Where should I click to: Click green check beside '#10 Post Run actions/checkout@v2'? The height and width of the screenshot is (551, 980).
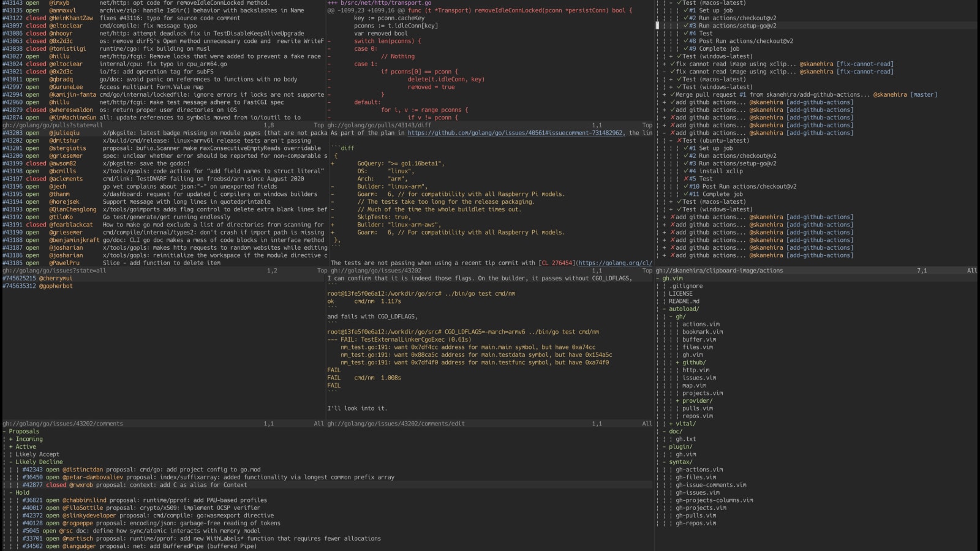(x=685, y=187)
